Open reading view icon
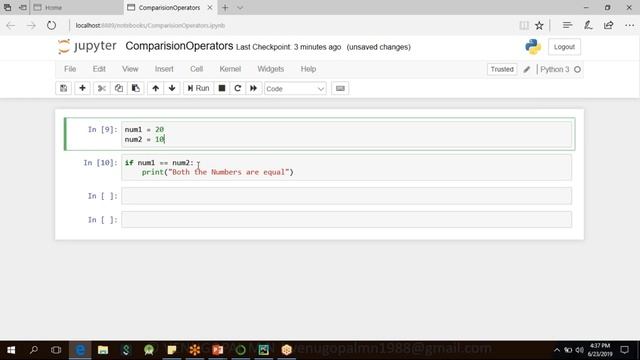The height and width of the screenshot is (360, 640). (524, 25)
